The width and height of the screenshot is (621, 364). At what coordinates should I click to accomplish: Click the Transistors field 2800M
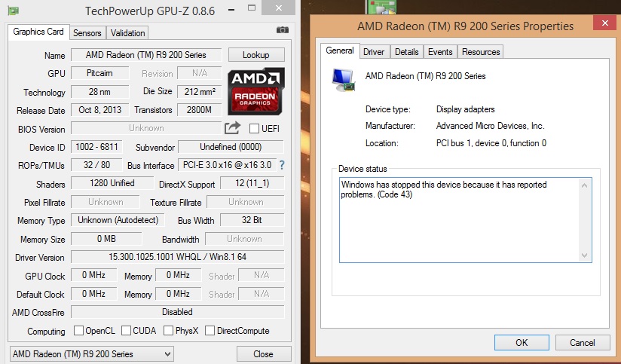(200, 110)
